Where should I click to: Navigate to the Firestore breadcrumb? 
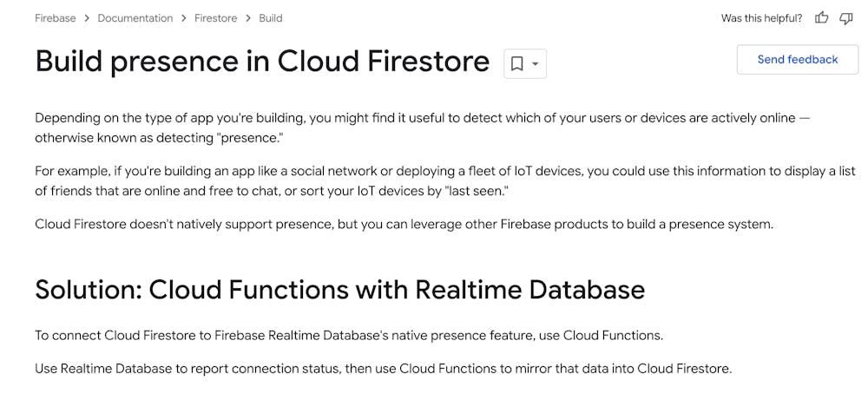[x=215, y=18]
